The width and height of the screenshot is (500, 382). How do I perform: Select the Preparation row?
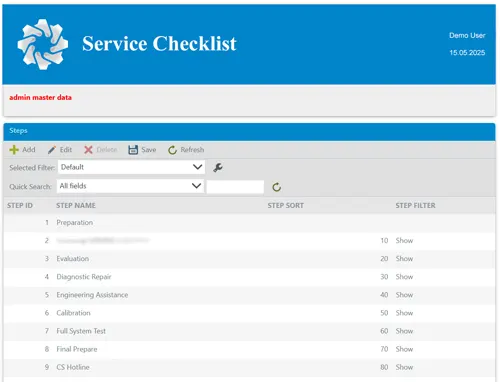coord(249,223)
